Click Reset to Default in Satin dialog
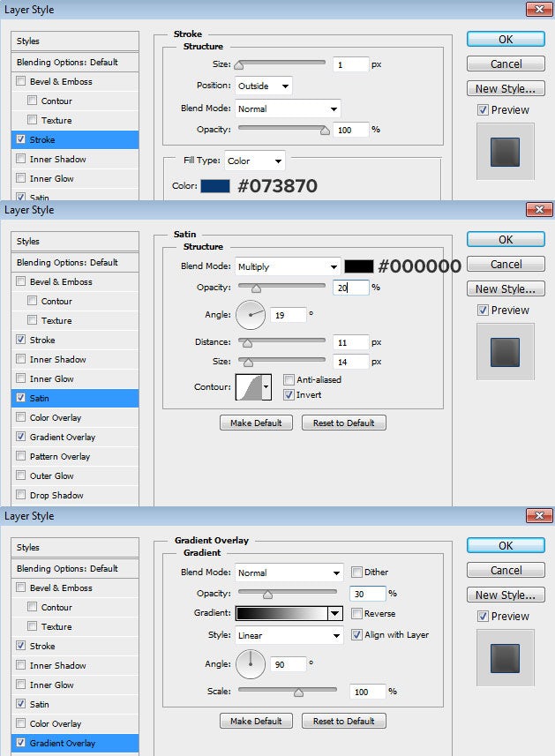This screenshot has height=756, width=555. click(344, 423)
